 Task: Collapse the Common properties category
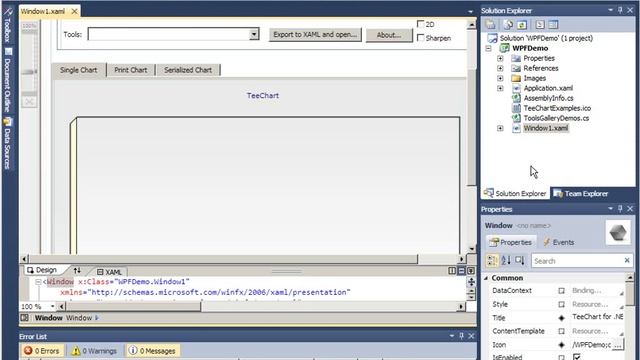click(486, 278)
